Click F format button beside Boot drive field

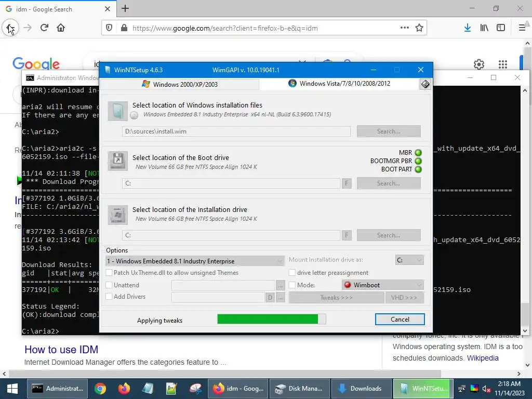point(347,183)
